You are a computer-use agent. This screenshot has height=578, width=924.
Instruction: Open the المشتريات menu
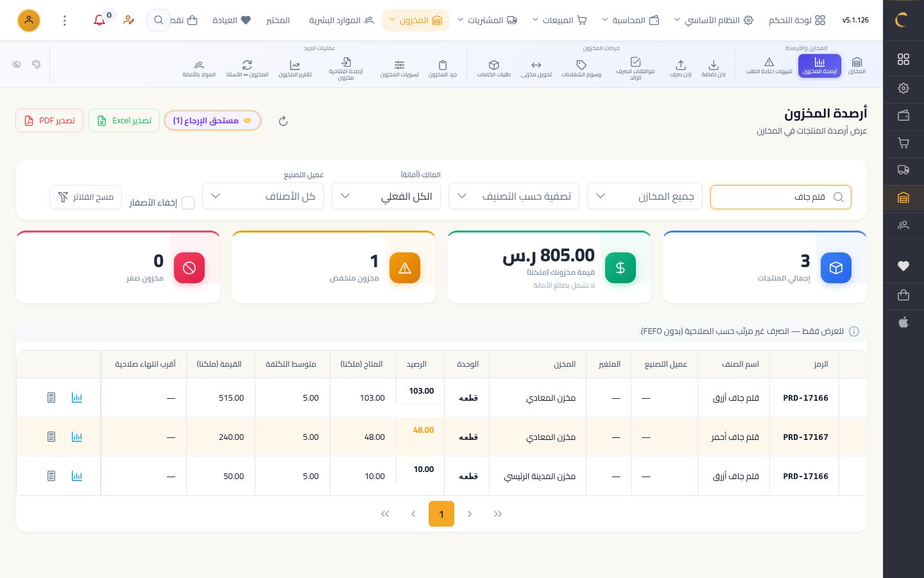(x=487, y=21)
